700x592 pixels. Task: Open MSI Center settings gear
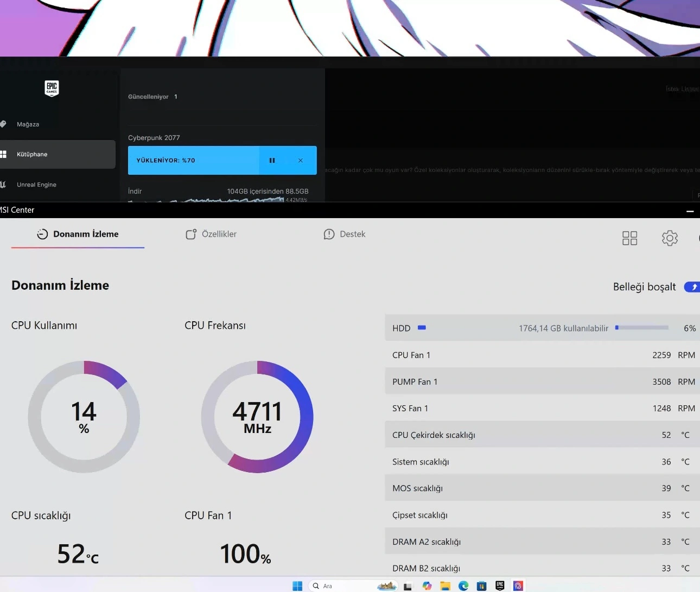[670, 238]
